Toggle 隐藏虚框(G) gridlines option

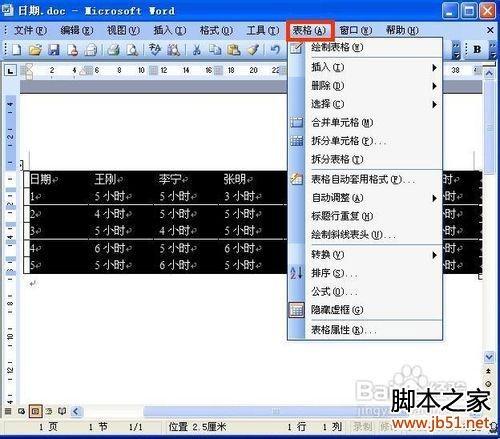(x=365, y=310)
